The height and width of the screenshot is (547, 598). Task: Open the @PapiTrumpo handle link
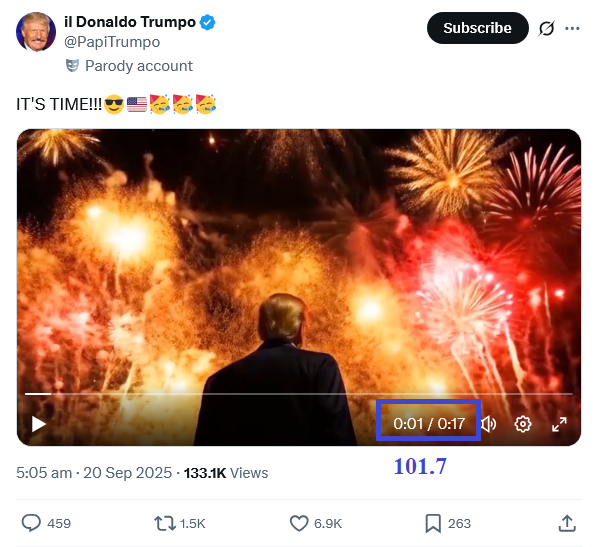click(112, 42)
